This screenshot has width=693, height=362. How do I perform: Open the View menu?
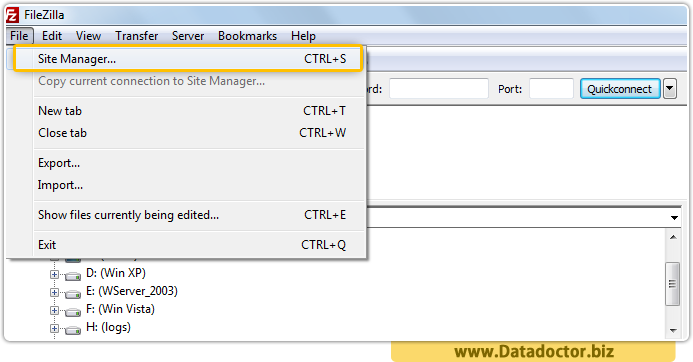click(x=88, y=36)
